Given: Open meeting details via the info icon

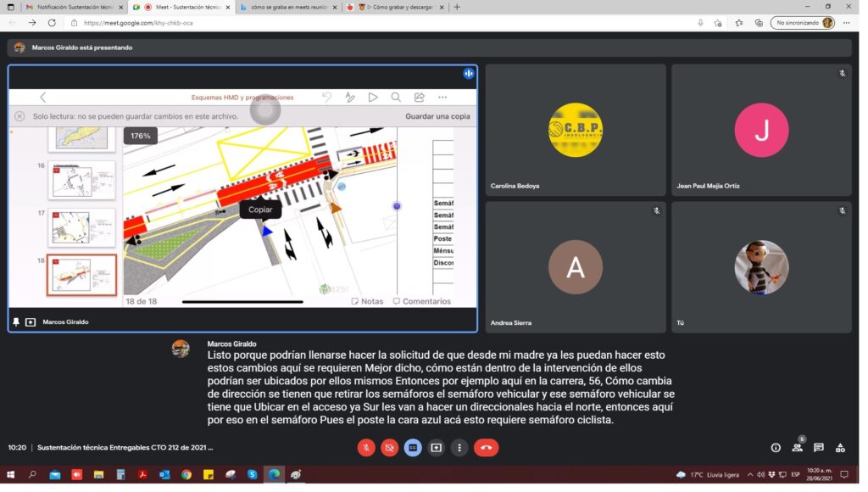Looking at the screenshot, I should click(x=774, y=445).
